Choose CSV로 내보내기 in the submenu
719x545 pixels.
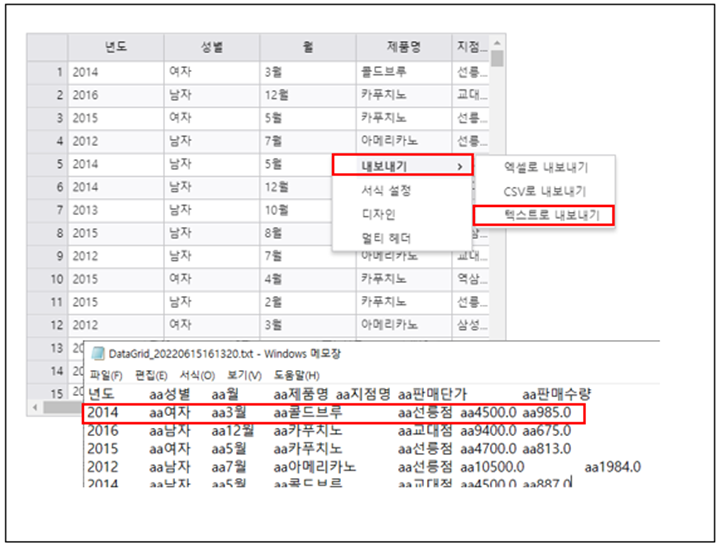point(544,191)
